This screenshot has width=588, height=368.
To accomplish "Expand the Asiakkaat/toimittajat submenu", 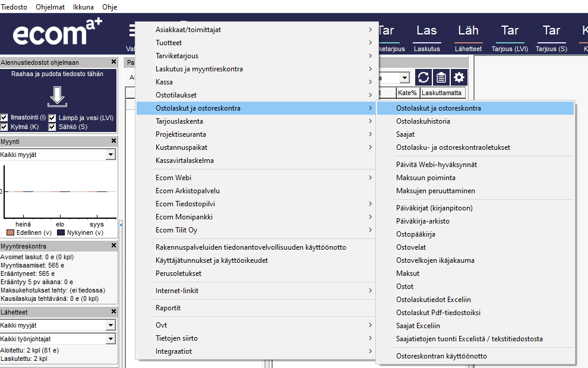I will [x=255, y=30].
